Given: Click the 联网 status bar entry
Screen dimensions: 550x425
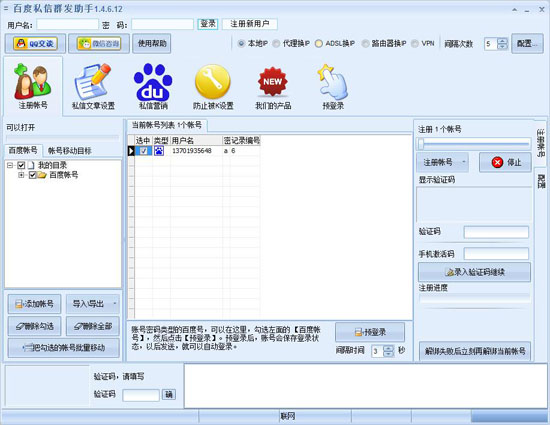Looking at the screenshot, I should point(287,416).
